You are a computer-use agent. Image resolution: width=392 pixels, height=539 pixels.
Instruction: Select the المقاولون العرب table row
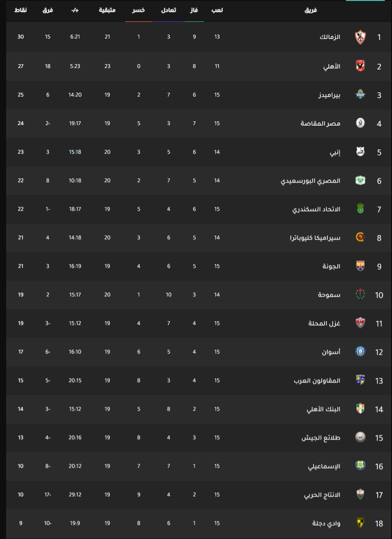click(199, 380)
